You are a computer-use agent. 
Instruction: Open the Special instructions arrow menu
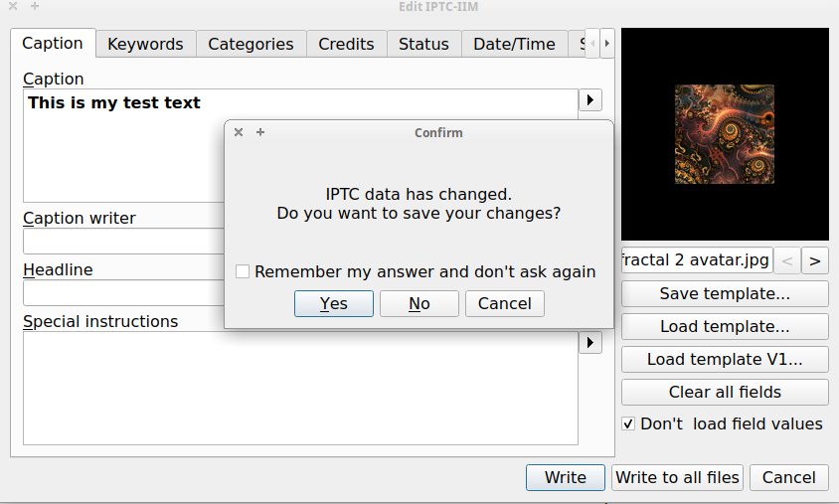(590, 342)
